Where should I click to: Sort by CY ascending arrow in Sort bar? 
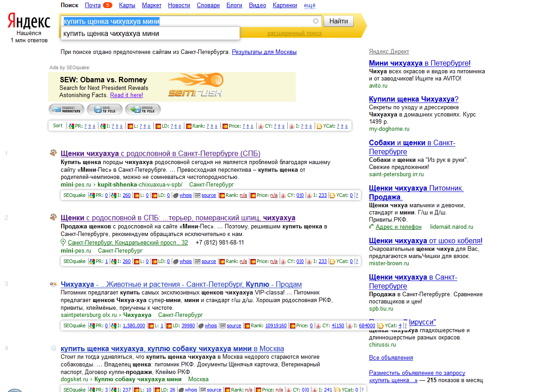(x=279, y=126)
